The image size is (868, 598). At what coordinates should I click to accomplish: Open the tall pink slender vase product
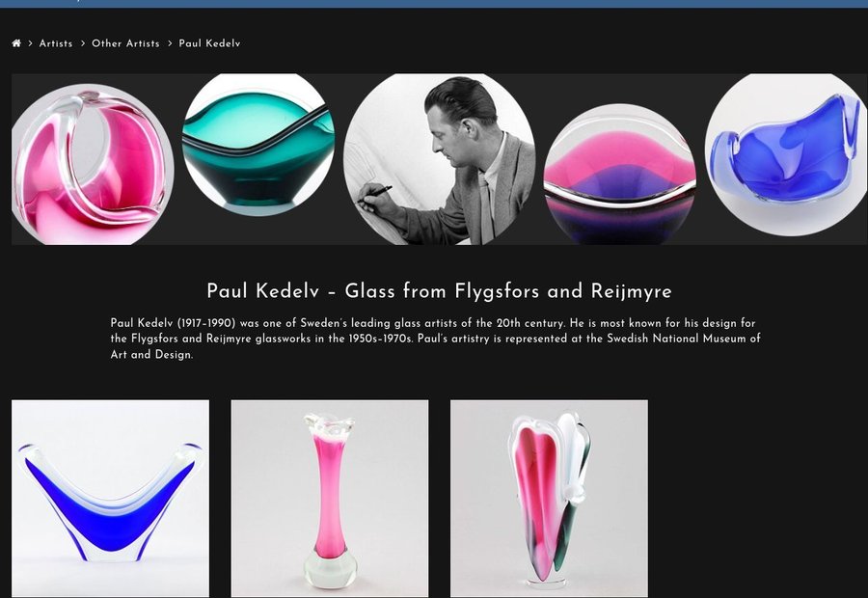click(330, 499)
